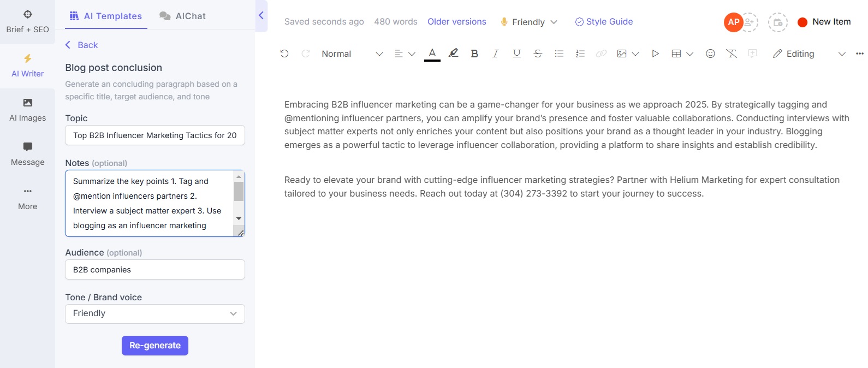Redo the last undone edit

point(306,54)
